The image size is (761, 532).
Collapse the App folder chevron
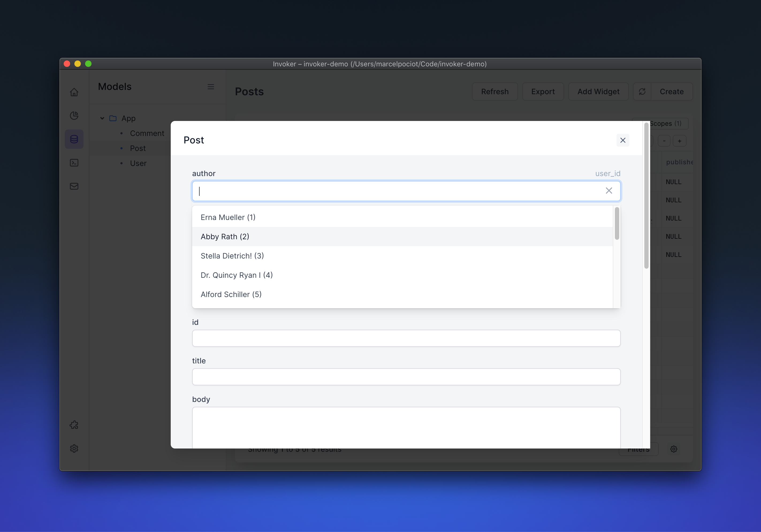[102, 118]
